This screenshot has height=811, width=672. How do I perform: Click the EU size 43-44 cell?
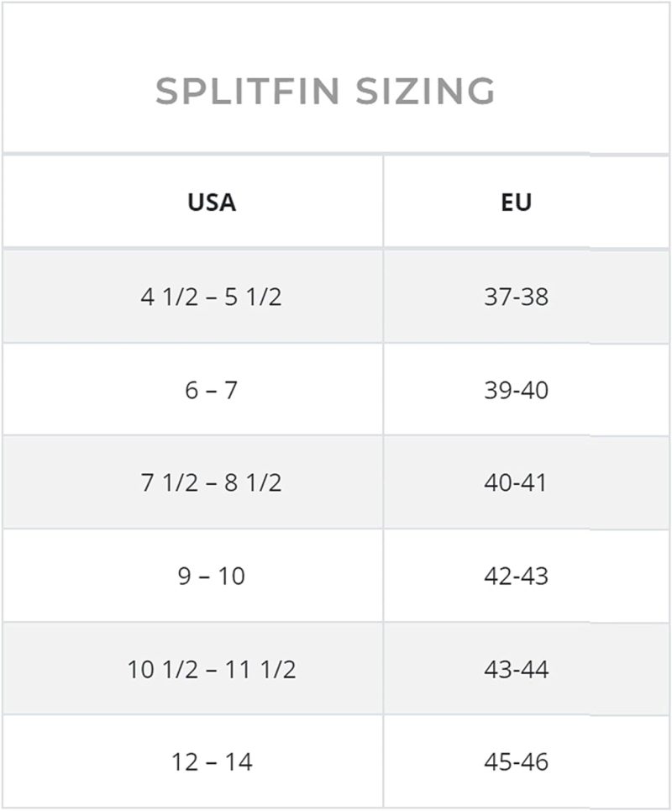(x=516, y=670)
